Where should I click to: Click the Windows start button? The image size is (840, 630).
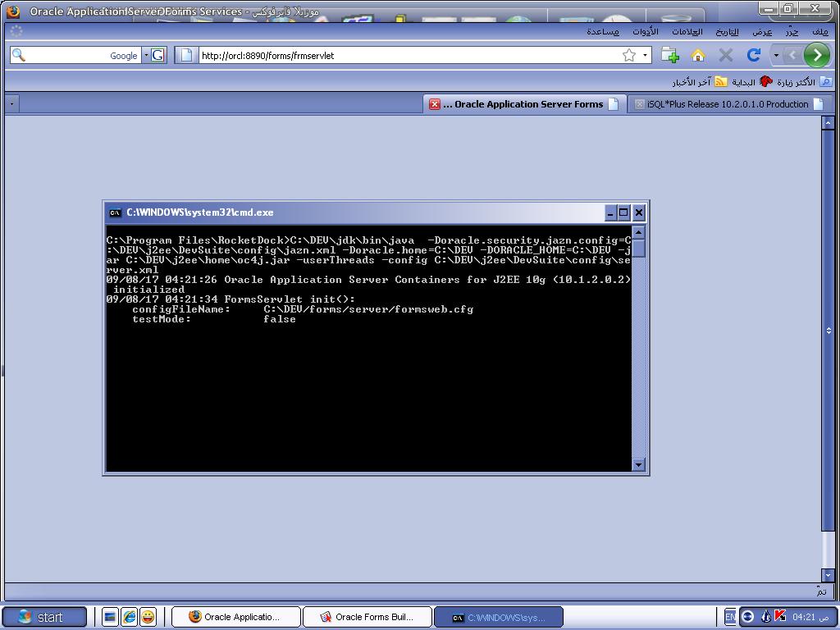pos(44,617)
